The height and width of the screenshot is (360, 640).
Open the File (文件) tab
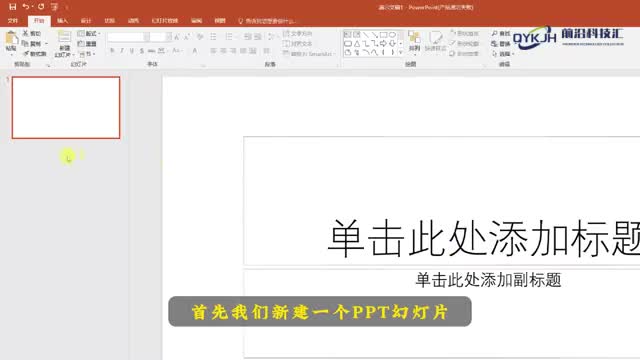13,21
